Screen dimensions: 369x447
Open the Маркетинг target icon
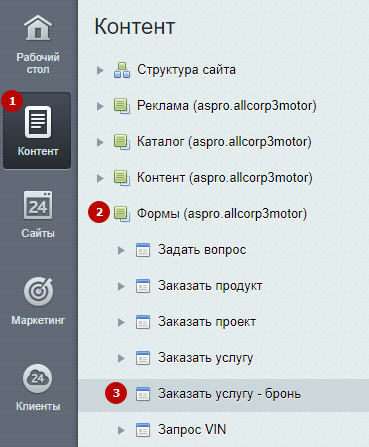click(x=38, y=291)
